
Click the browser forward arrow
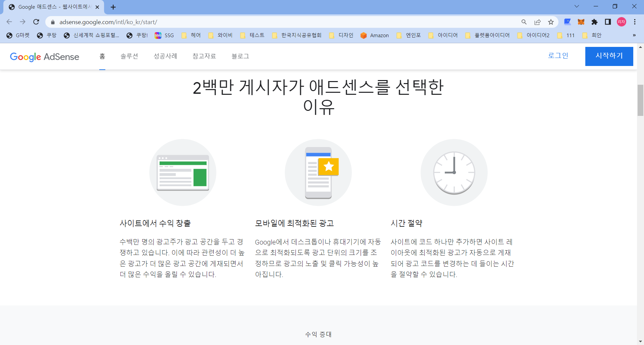(22, 22)
